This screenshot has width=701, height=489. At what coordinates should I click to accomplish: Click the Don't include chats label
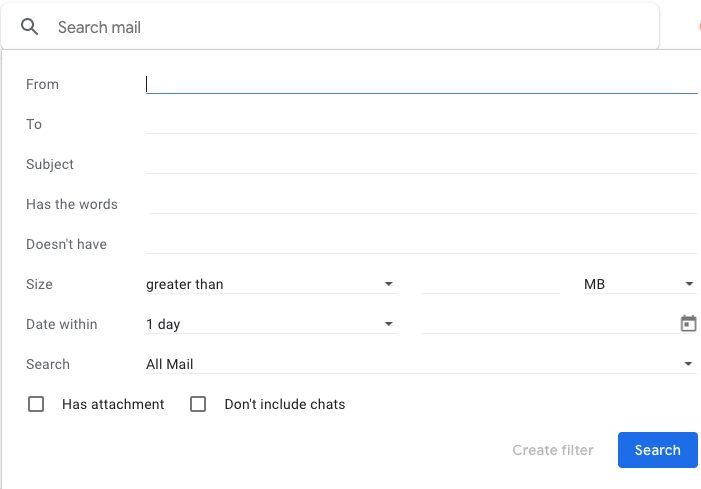click(285, 405)
